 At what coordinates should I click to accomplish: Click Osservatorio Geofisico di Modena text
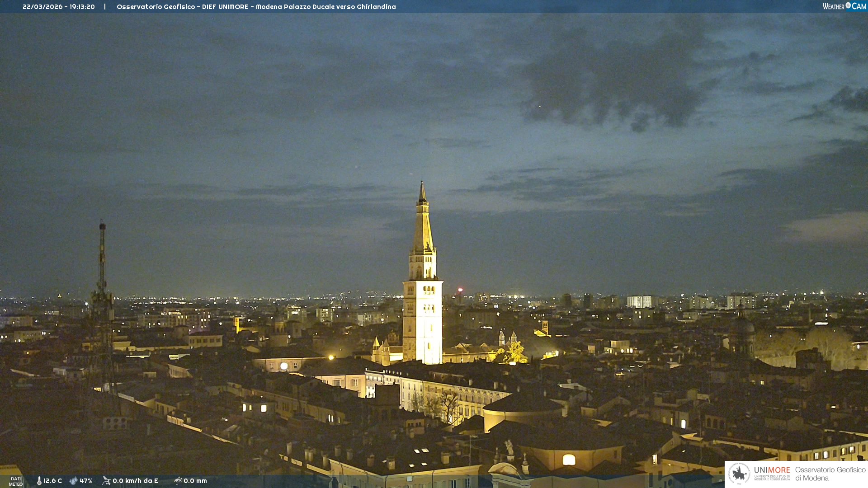click(830, 474)
